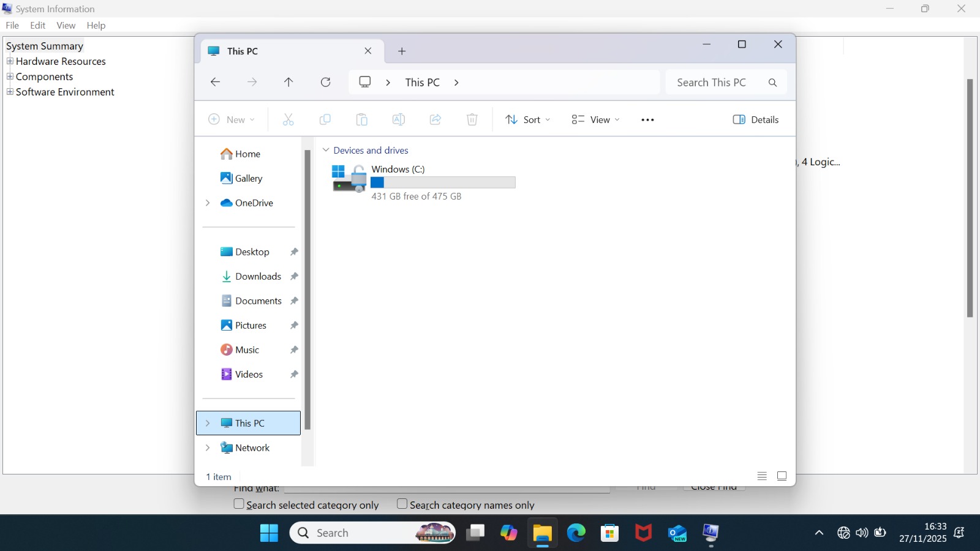Click the search magnifier in Search This PC

tap(772, 83)
